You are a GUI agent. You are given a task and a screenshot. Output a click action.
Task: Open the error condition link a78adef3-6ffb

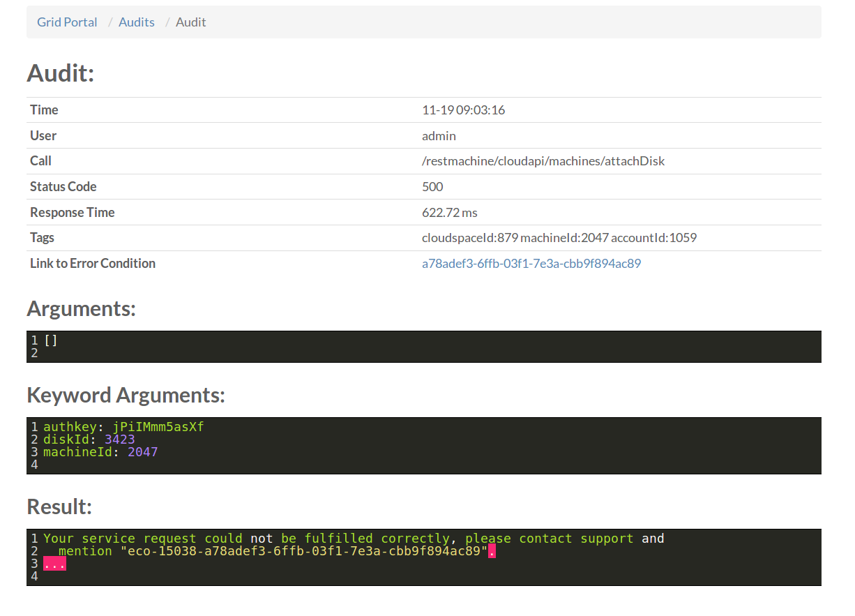531,263
